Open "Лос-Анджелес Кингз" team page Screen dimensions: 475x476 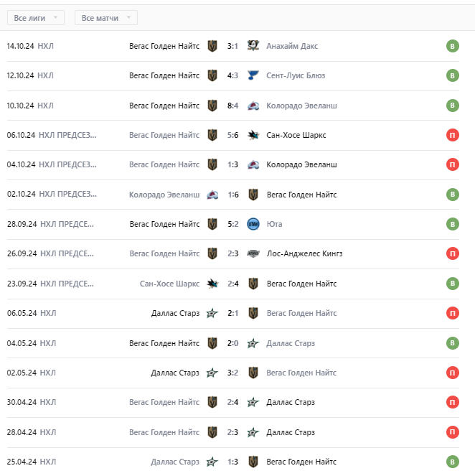[x=304, y=253]
